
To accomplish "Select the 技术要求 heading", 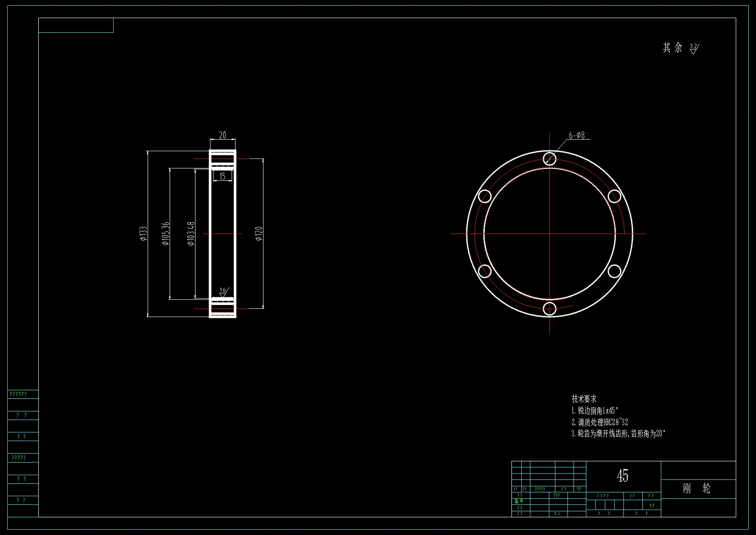I will 584,398.
